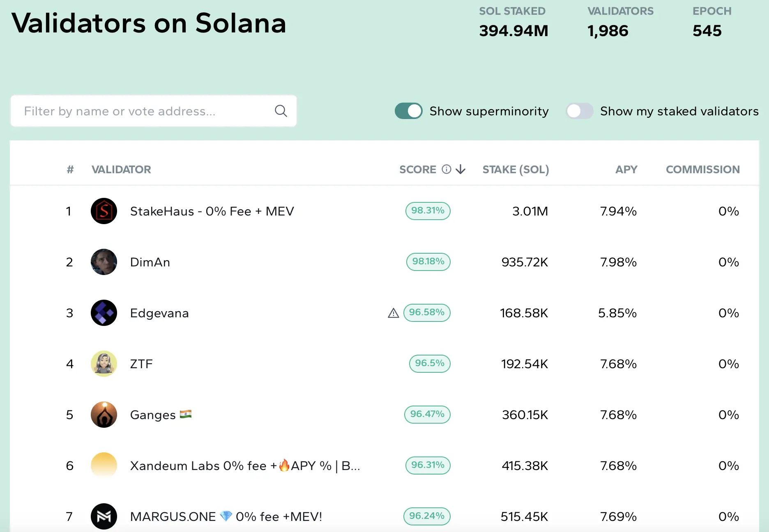Image resolution: width=769 pixels, height=532 pixels.
Task: Click DimAn's 98.18% score badge
Action: pos(428,262)
